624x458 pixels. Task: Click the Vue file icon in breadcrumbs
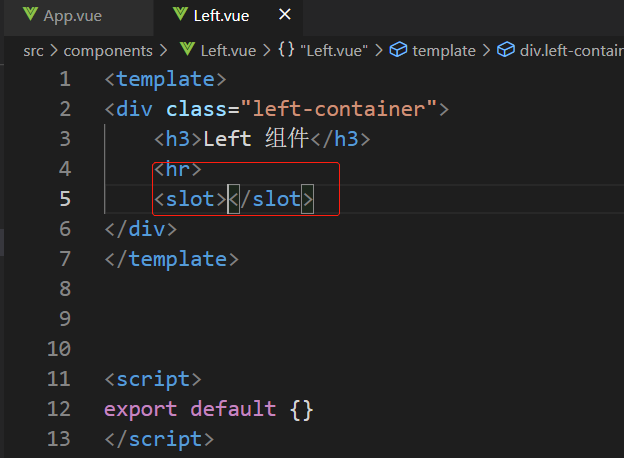[187, 50]
